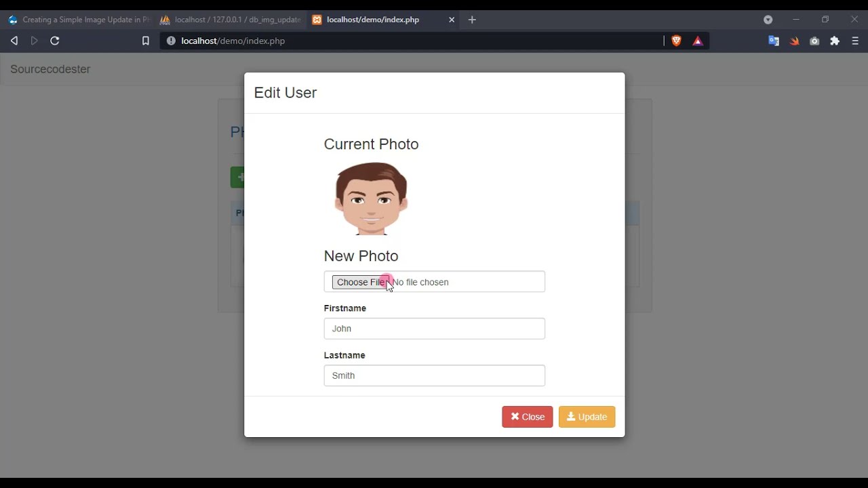Screen dimensions: 868x488
Task: Click the New Photo heading
Action: pos(361,256)
